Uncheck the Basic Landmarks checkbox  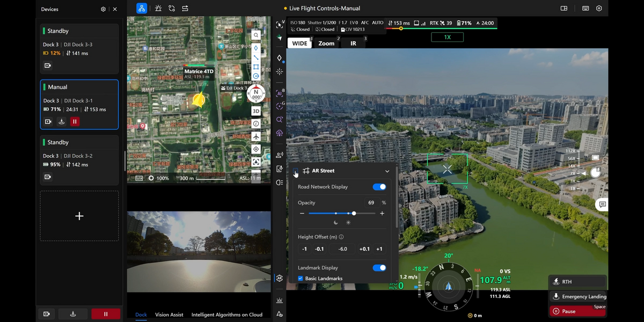point(301,279)
